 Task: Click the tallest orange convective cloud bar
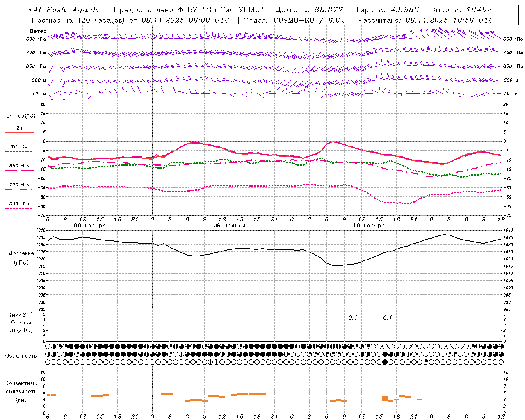tap(385, 398)
